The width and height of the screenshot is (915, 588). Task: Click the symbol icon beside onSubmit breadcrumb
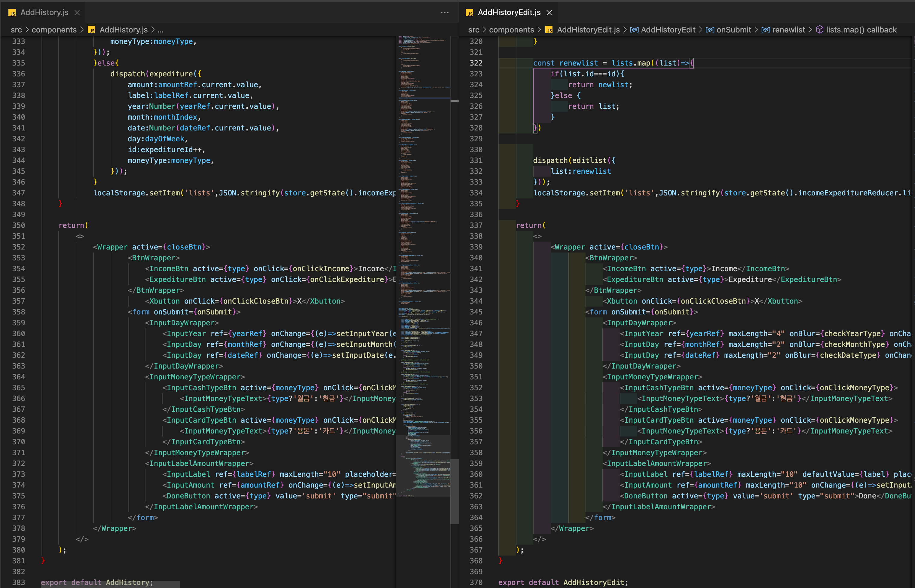click(x=710, y=30)
